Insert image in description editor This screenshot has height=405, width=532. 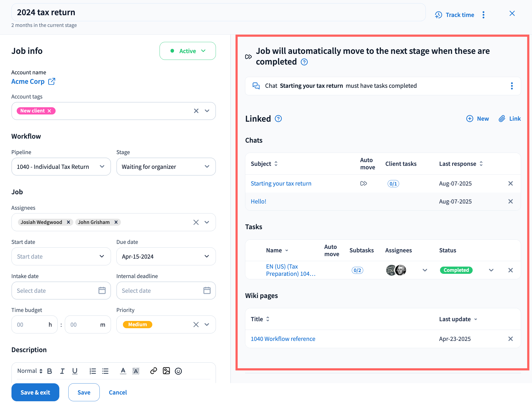point(166,371)
